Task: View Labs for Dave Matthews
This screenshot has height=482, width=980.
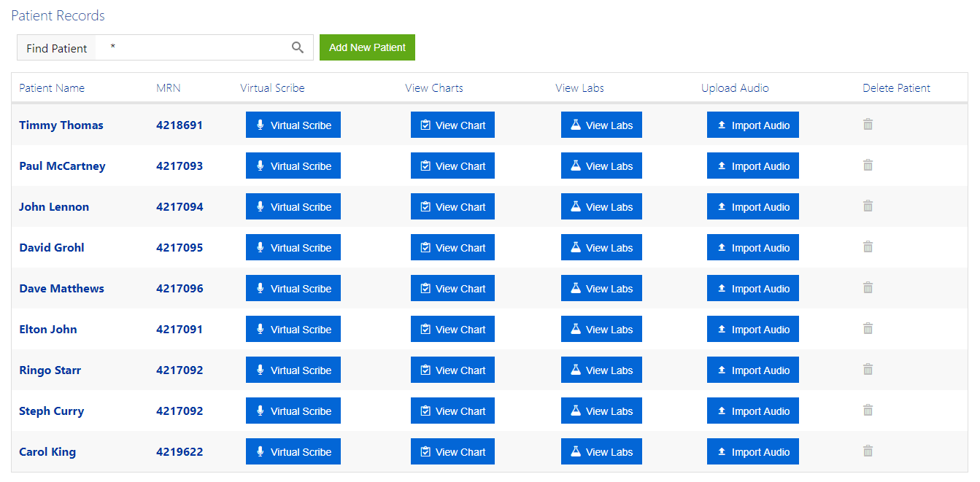Action: pyautogui.click(x=601, y=288)
